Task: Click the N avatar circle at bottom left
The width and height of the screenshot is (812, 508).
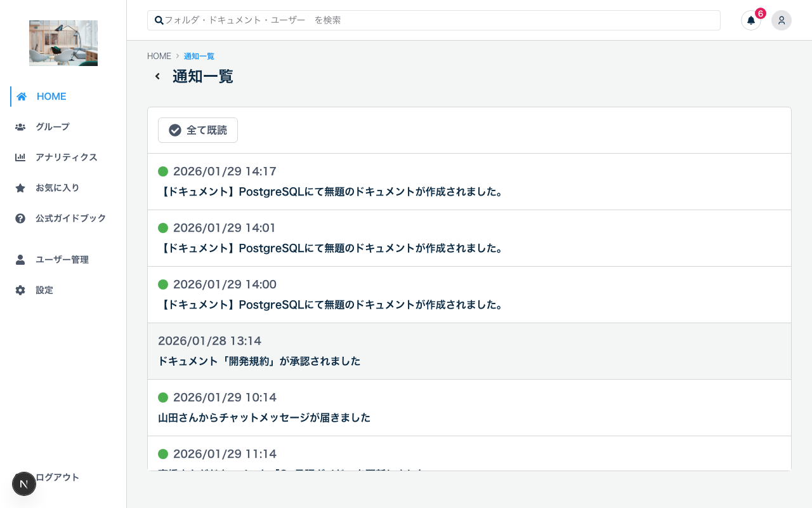Action: pos(24,484)
